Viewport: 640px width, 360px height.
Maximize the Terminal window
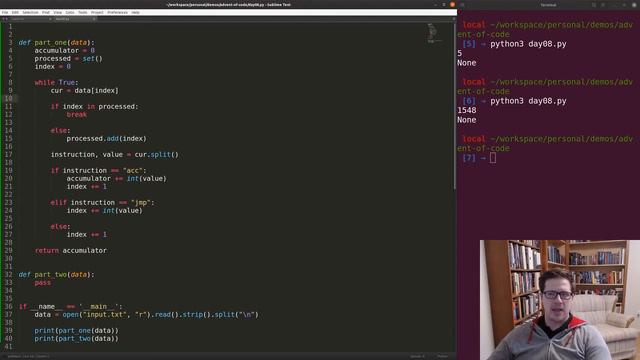[x=624, y=5]
